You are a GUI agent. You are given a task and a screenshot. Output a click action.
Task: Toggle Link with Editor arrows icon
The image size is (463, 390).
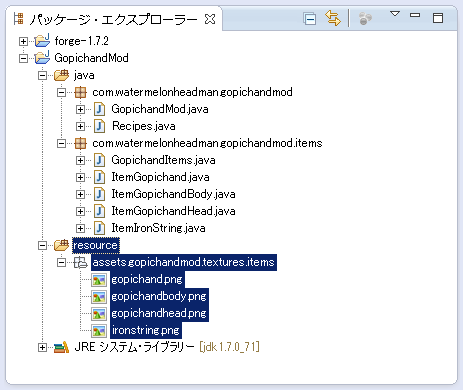tap(333, 18)
